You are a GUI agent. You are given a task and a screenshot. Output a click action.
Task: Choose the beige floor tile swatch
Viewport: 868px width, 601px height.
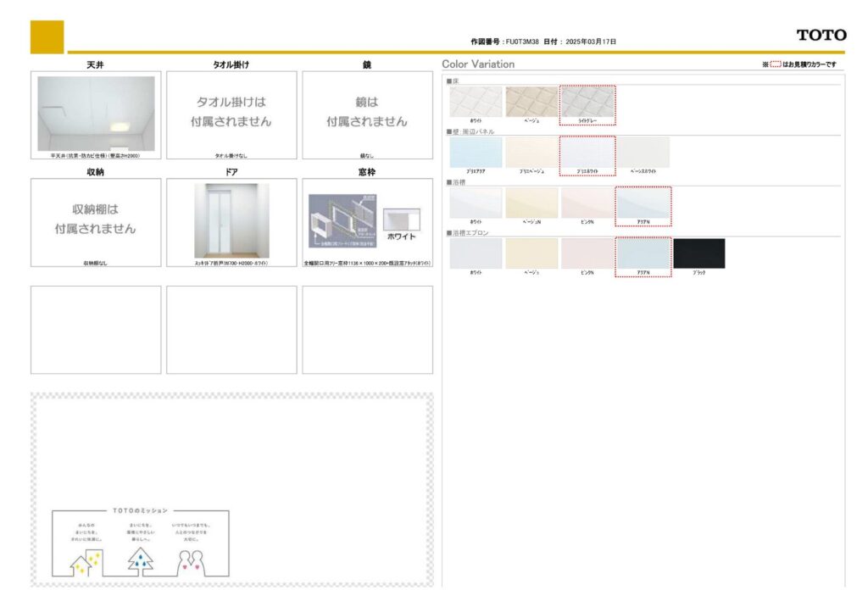531,102
